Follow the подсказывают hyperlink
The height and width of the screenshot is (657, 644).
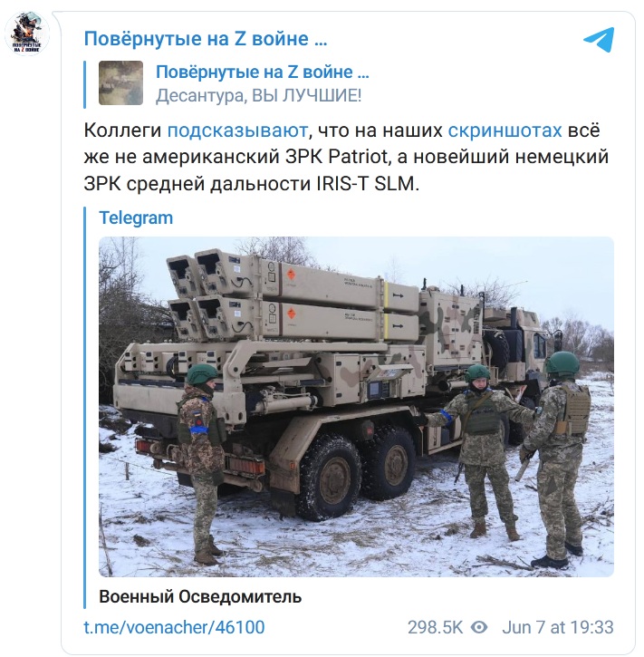[237, 130]
